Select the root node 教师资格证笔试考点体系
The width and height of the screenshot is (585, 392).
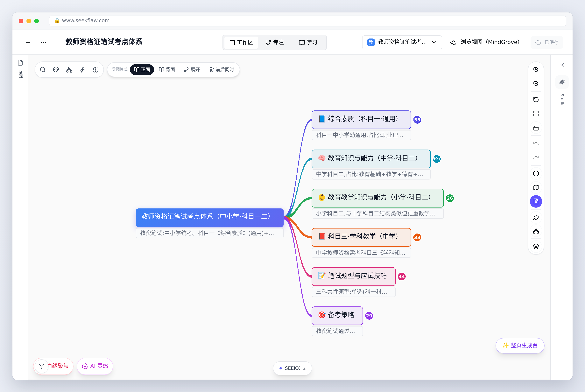pos(209,218)
